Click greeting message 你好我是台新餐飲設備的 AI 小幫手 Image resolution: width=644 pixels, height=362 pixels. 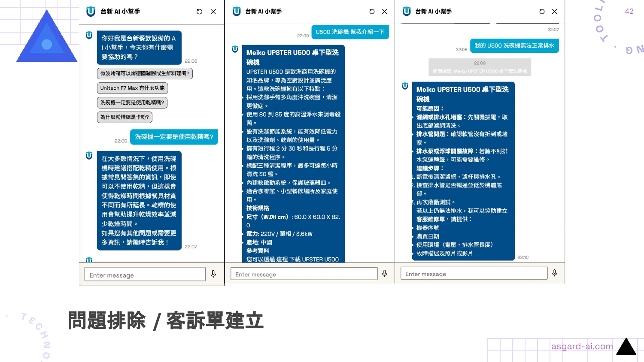(139, 47)
